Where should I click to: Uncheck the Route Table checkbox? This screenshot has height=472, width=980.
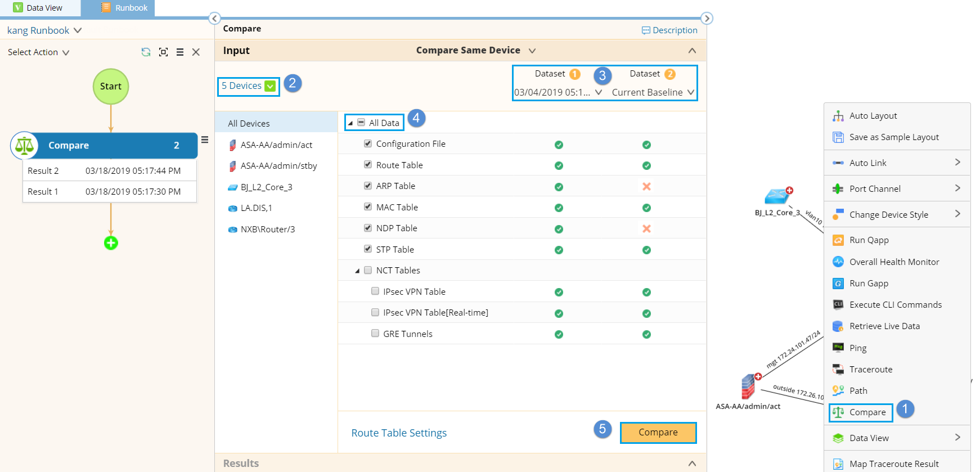[368, 165]
